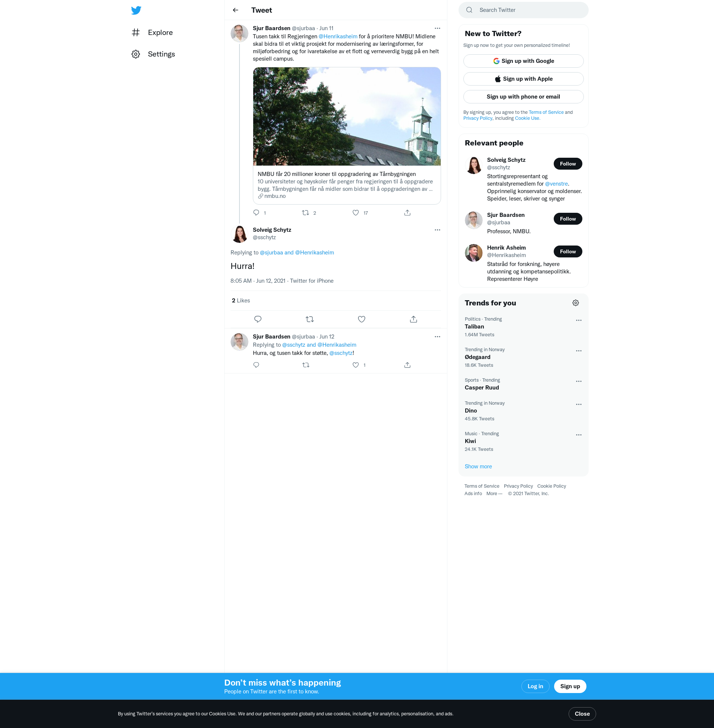This screenshot has width=714, height=728.
Task: Open the Ødegaard trending topic
Action: (x=477, y=357)
